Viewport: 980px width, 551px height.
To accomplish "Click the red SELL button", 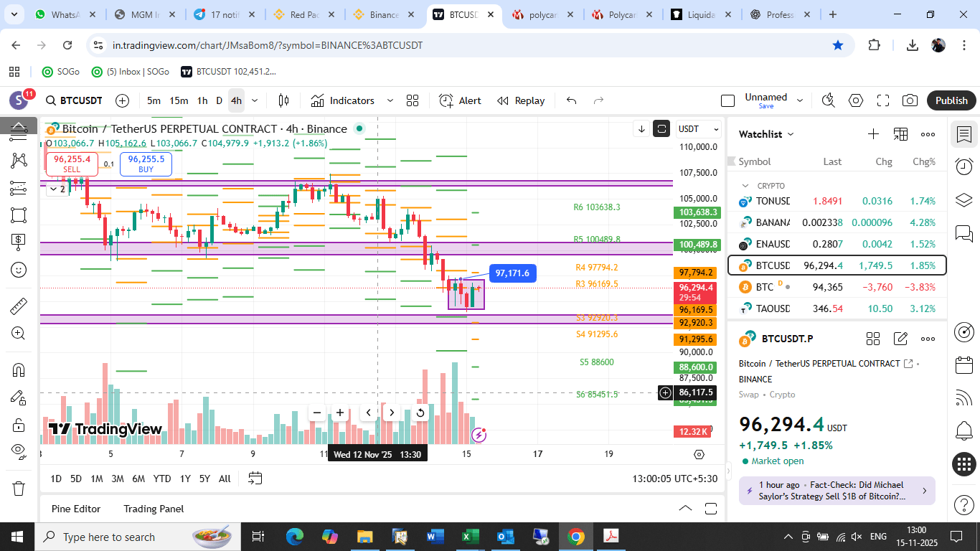I will [x=72, y=164].
